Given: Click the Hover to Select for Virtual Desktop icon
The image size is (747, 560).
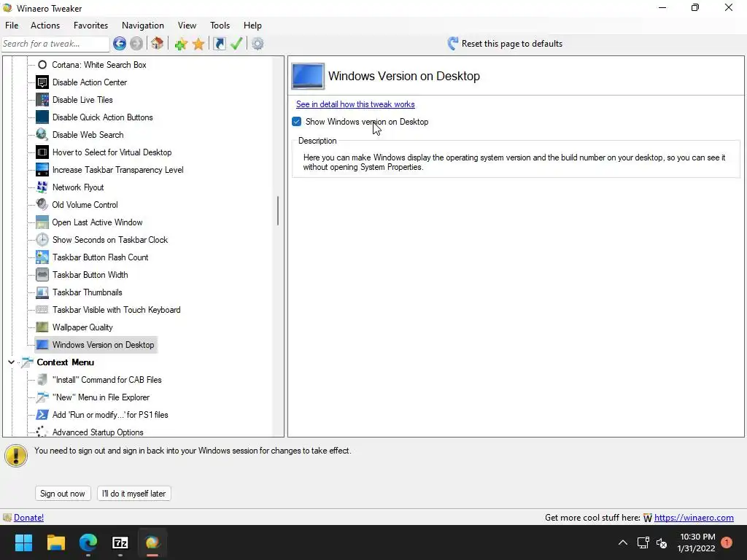Looking at the screenshot, I should (42, 152).
